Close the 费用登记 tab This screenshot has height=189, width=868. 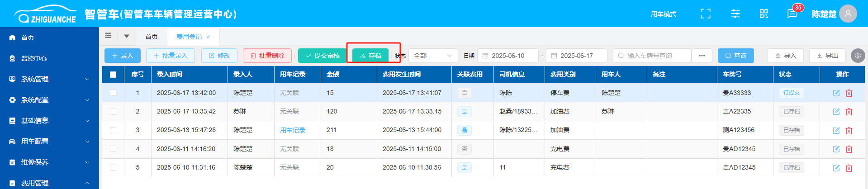tap(208, 37)
